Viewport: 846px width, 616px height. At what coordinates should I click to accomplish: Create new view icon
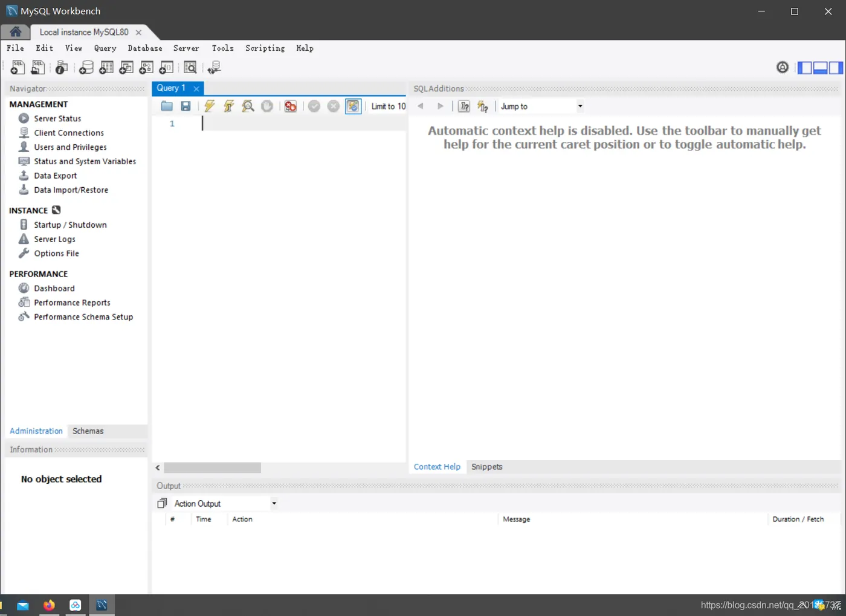click(x=126, y=67)
